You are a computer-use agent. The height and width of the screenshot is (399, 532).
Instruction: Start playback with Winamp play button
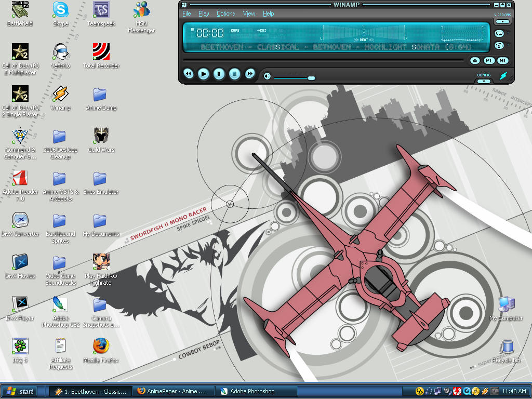coord(203,74)
